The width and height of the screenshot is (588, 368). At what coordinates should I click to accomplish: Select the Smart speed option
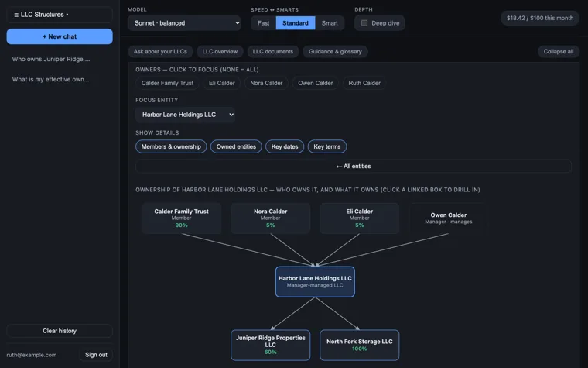(x=330, y=23)
